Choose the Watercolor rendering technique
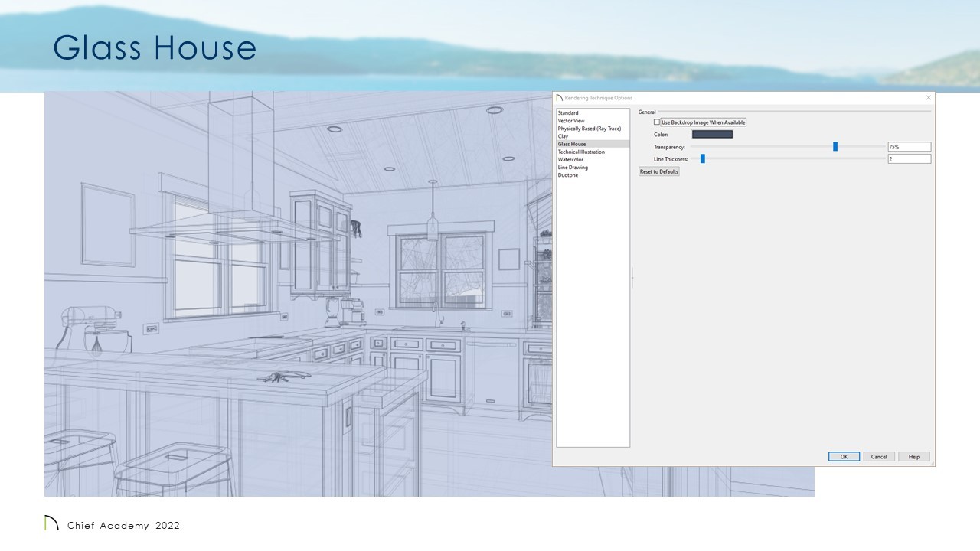 [x=570, y=160]
